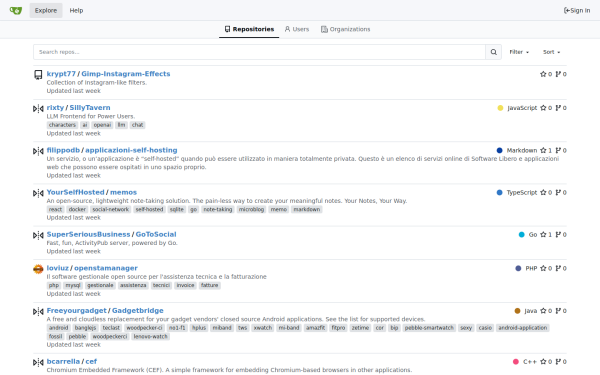600x375 pixels.
Task: Switch to the Repositories tab
Action: 249,29
